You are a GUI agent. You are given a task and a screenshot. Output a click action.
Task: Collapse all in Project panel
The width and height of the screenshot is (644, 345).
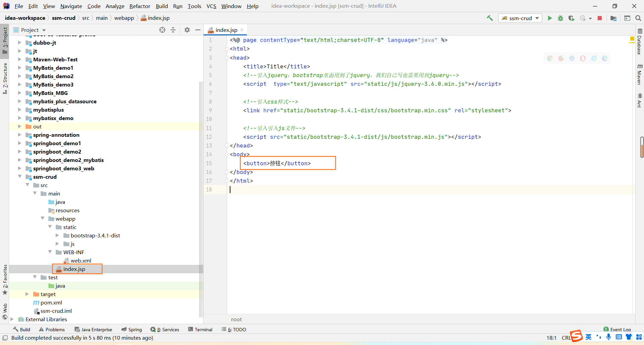[x=173, y=30]
